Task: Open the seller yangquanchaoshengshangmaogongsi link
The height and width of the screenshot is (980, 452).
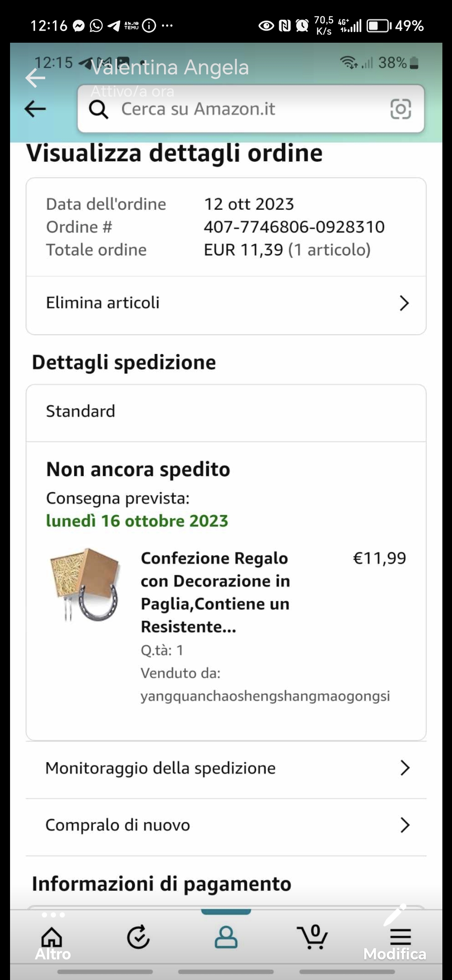Action: [265, 696]
